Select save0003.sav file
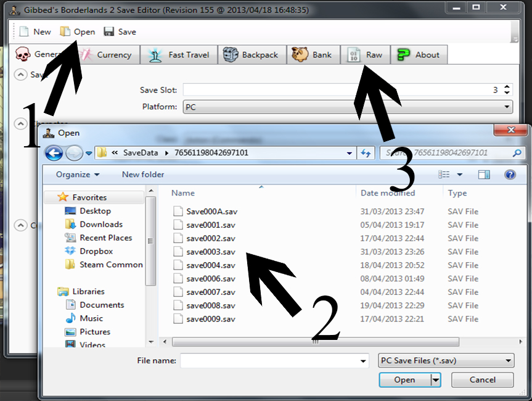The image size is (532, 401). point(211,252)
